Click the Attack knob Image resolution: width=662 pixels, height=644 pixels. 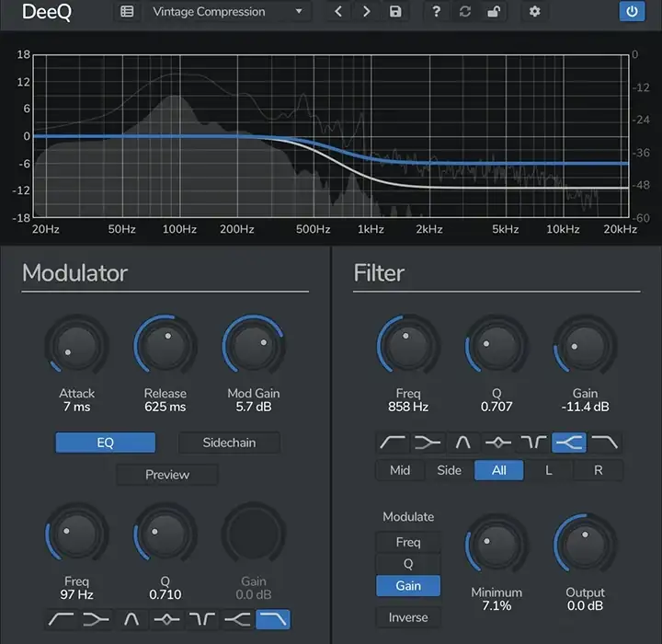[76, 345]
